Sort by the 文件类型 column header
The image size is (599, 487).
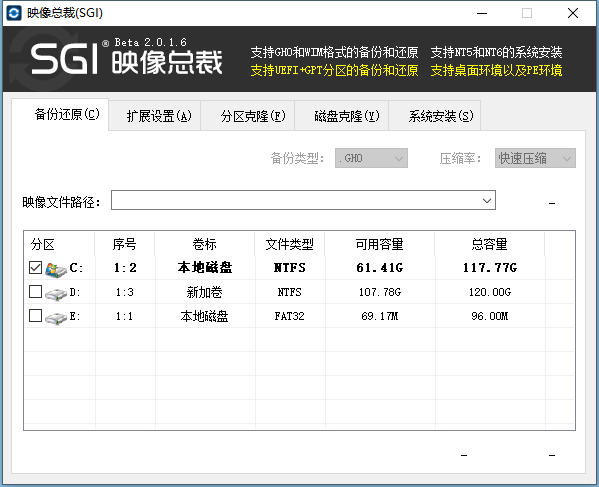click(x=290, y=244)
